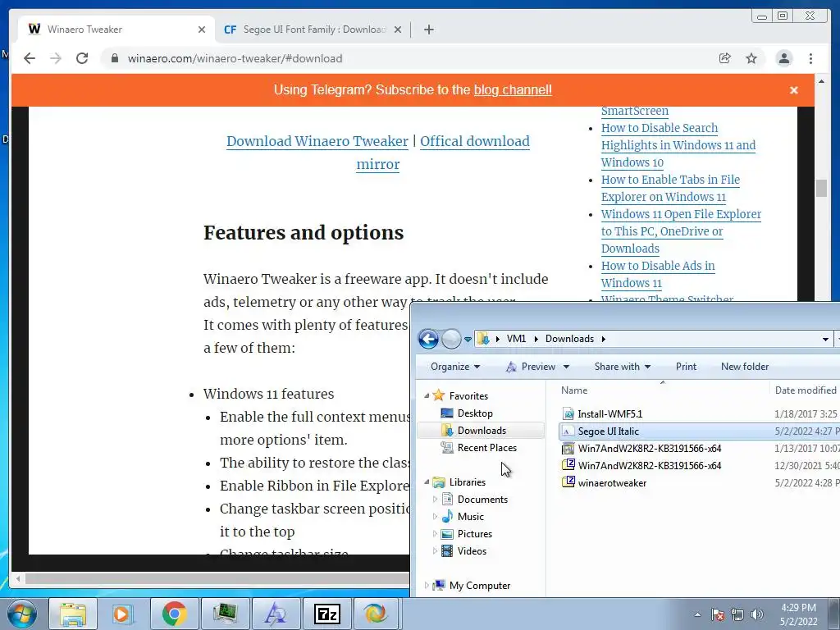840x630 pixels.
Task: Open the address bar history dropdown in Explorer
Action: point(825,339)
